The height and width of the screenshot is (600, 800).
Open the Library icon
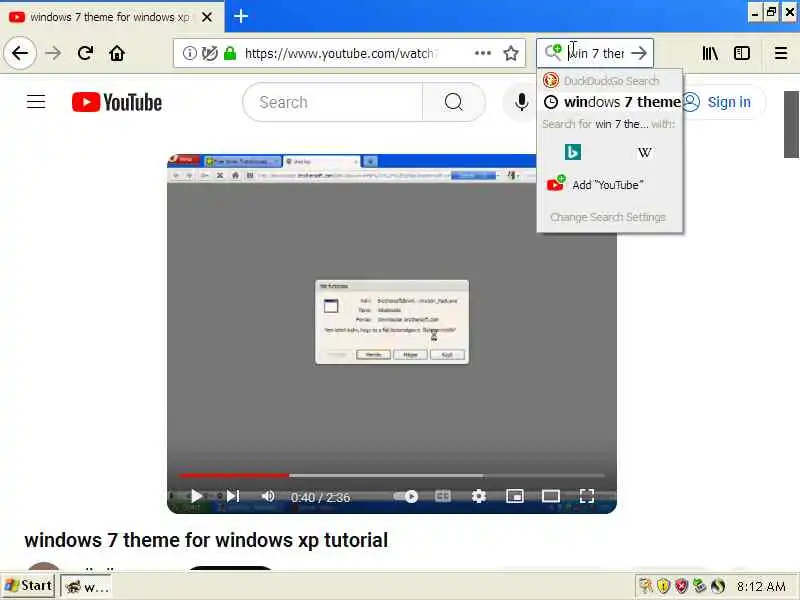710,53
